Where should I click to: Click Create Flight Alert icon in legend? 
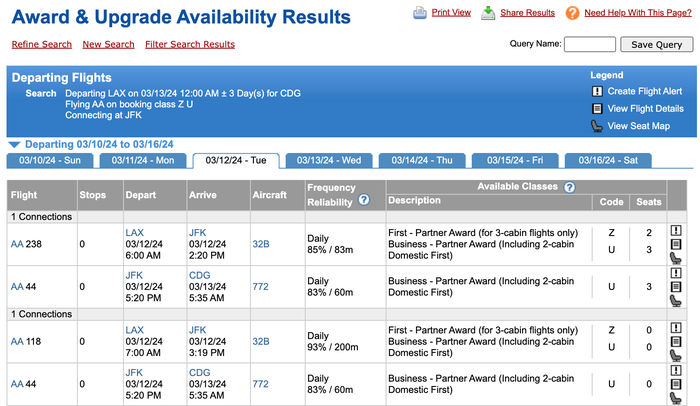[597, 92]
